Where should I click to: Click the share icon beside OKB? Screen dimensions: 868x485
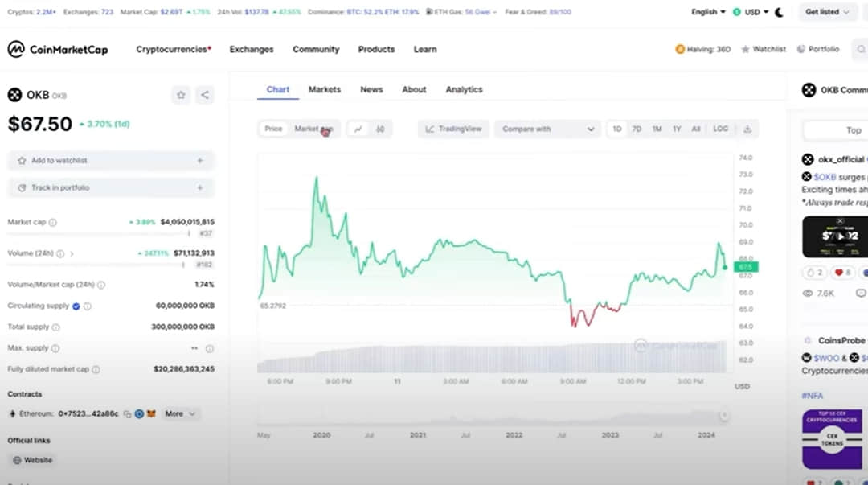[x=205, y=95]
